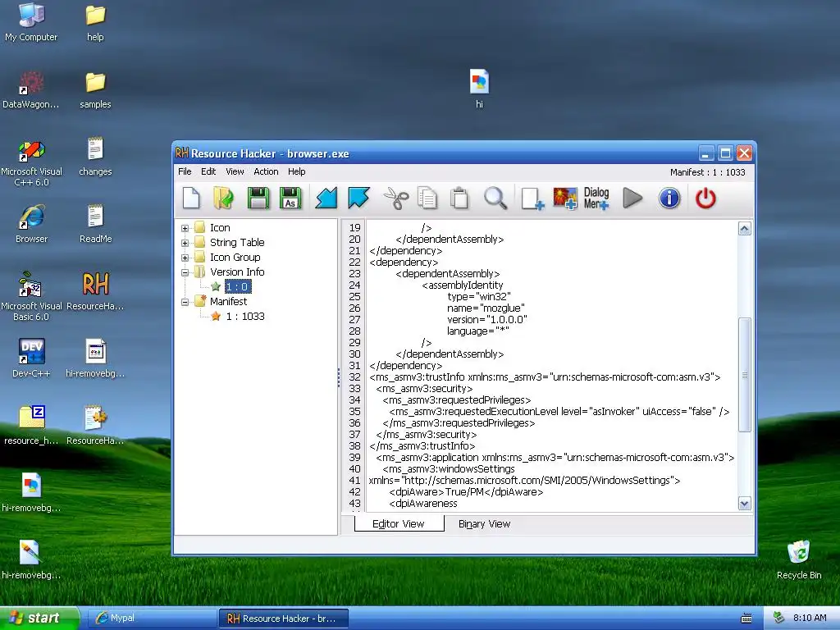The height and width of the screenshot is (630, 840).
Task: Click code line with name="mozglue"
Action: pos(486,308)
